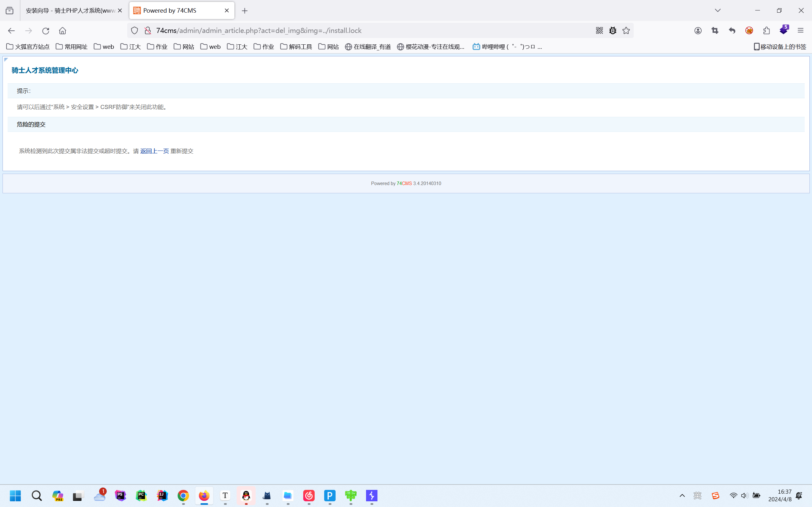812x507 pixels.
Task: Switch to the 安装向导 tab
Action: [x=70, y=10]
